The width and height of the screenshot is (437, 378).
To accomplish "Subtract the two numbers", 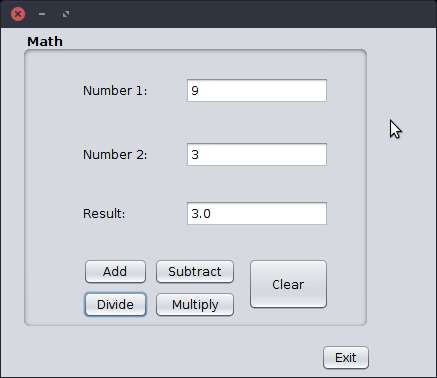I will tap(195, 272).
